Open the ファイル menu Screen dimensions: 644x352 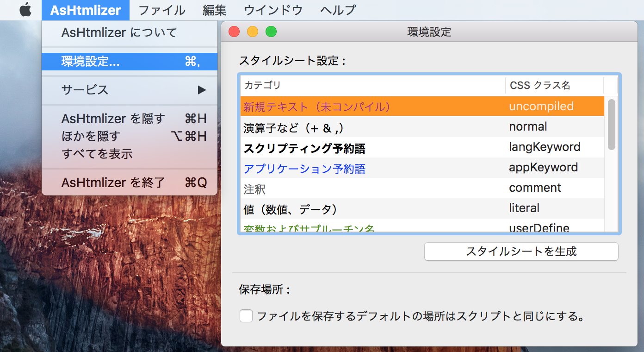tap(161, 10)
